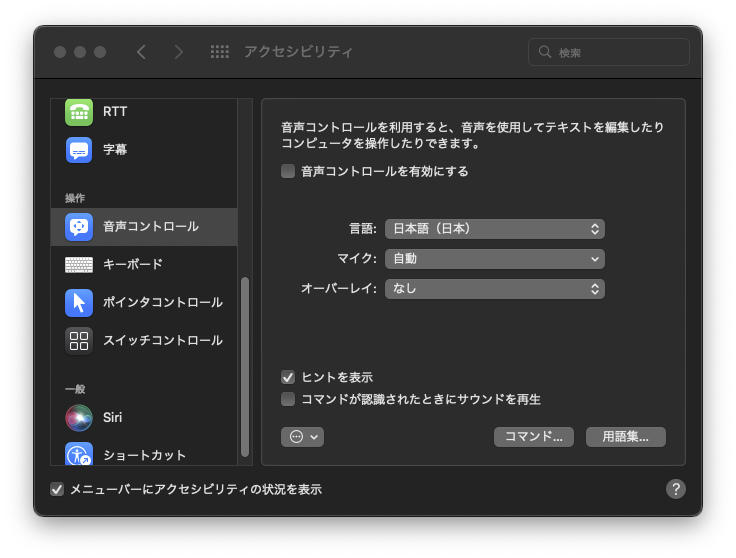Select the スイッチコントロール icon
Screen dimensions: 736x558
tap(79, 341)
